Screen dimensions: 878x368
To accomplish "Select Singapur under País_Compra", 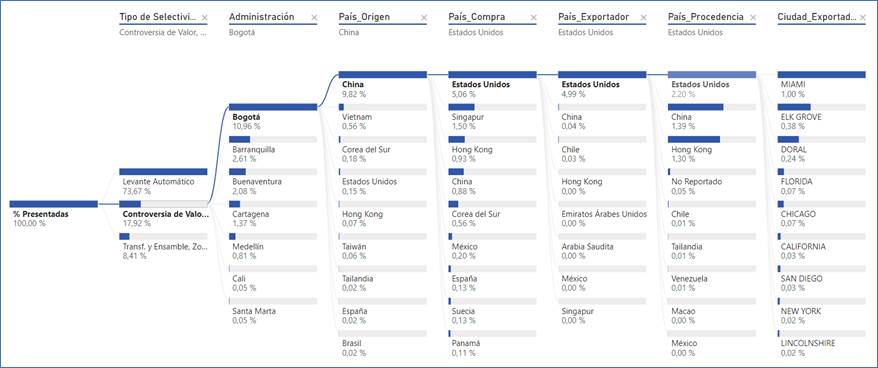I will 493,116.
